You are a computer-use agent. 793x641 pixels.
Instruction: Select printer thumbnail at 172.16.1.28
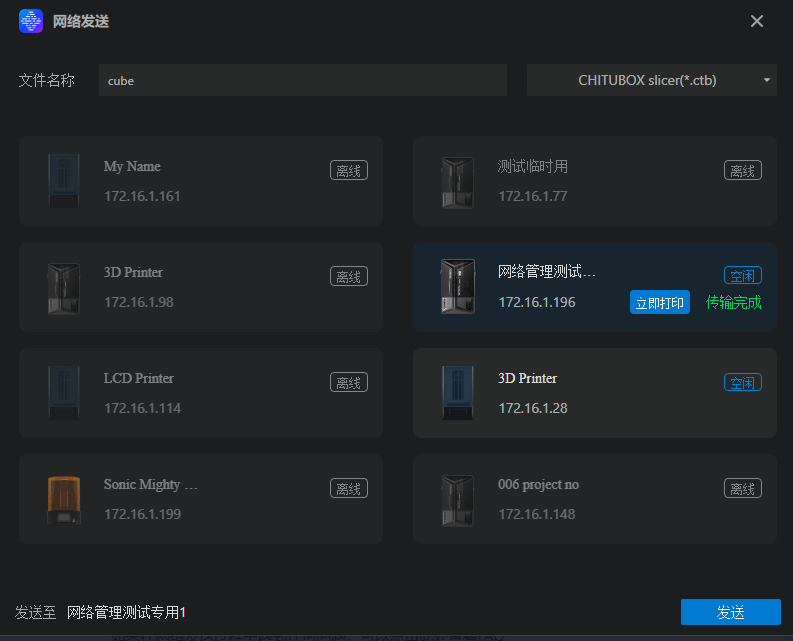(x=458, y=393)
